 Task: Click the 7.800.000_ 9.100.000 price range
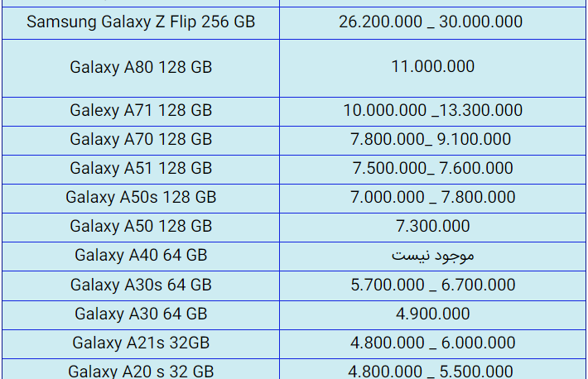point(431,140)
